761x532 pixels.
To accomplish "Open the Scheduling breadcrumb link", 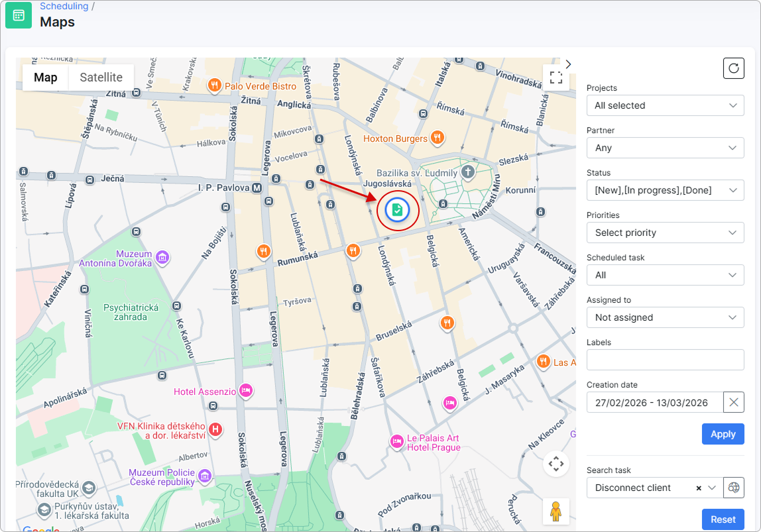I will [64, 7].
